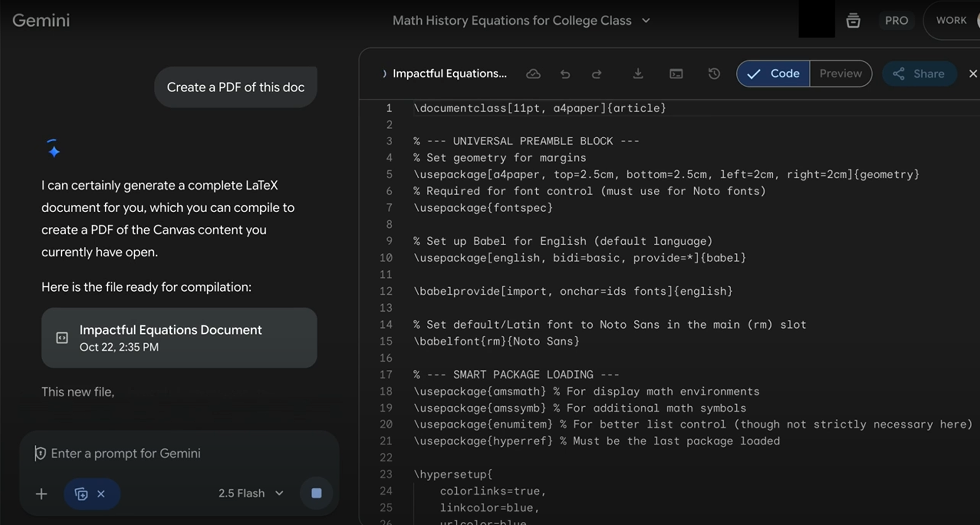Open the console/terminal view

[676, 74]
